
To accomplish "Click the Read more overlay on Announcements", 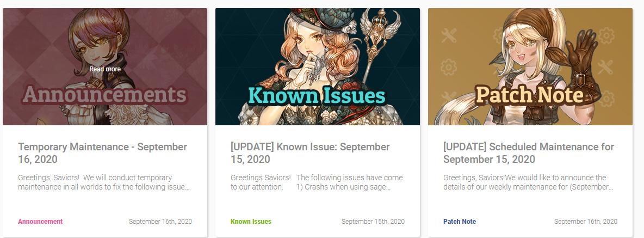I will point(105,69).
